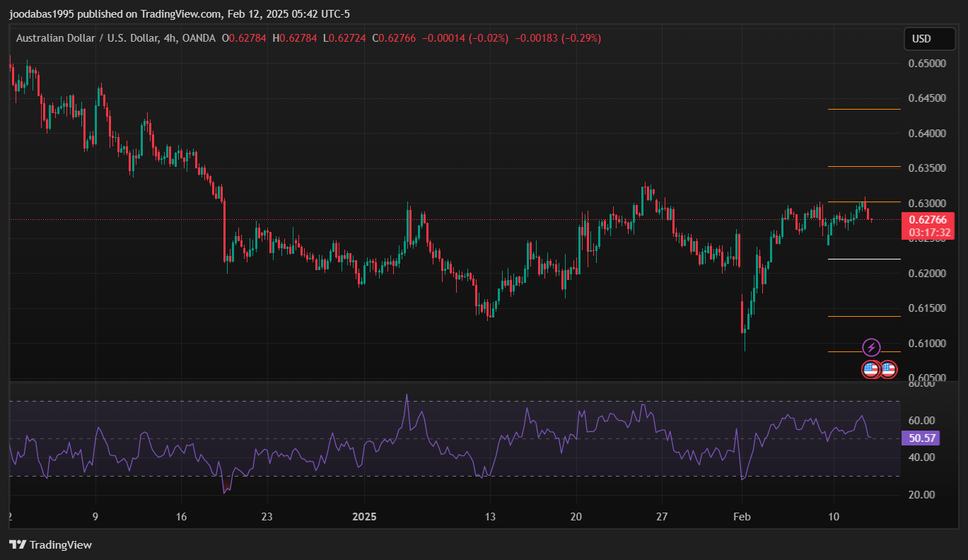Click the close value C0.62766
Viewport: 968px width, 560px height.
tap(394, 38)
